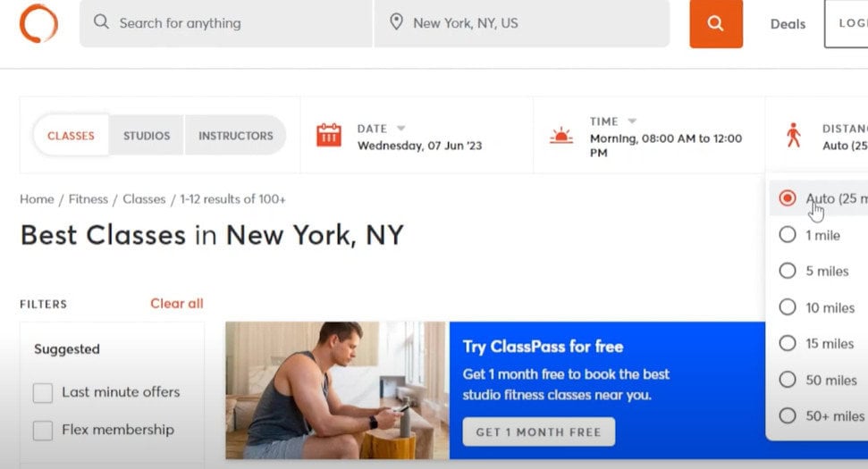Select the 10 miles radio option
Image resolution: width=868 pixels, height=469 pixels.
[788, 307]
